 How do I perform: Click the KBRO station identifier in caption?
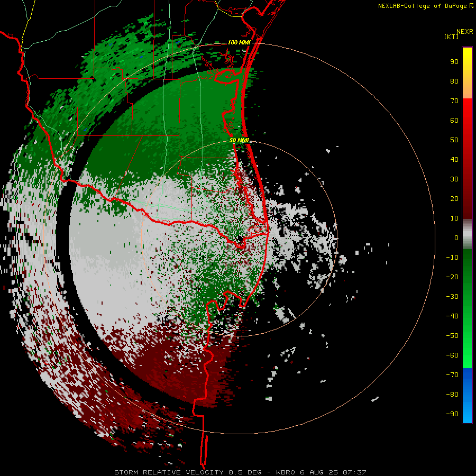click(286, 472)
